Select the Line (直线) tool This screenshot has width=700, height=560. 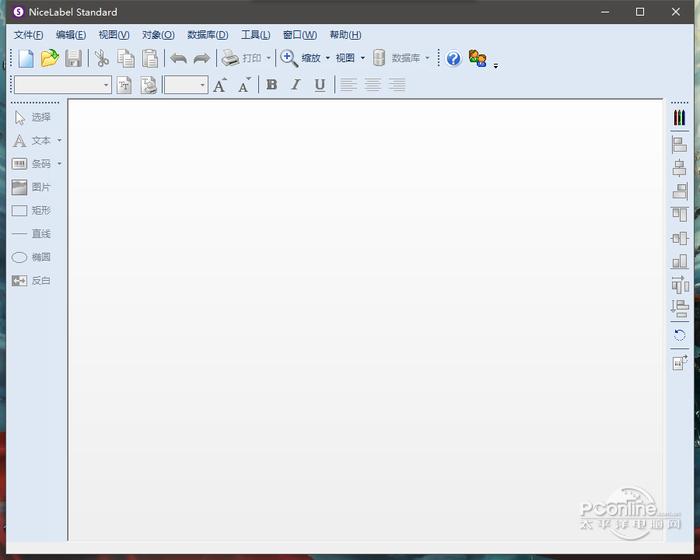(x=31, y=234)
